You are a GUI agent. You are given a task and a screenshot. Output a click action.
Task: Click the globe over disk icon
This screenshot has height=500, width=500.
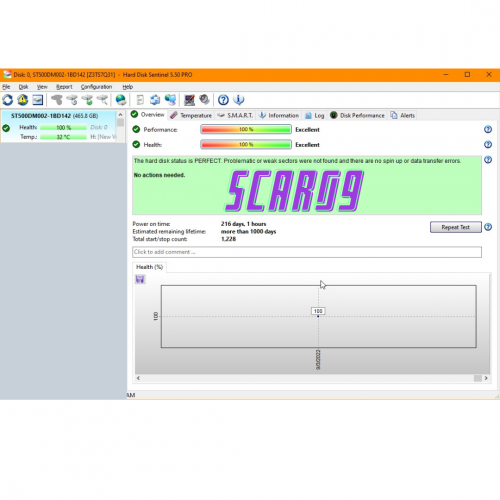click(x=121, y=100)
